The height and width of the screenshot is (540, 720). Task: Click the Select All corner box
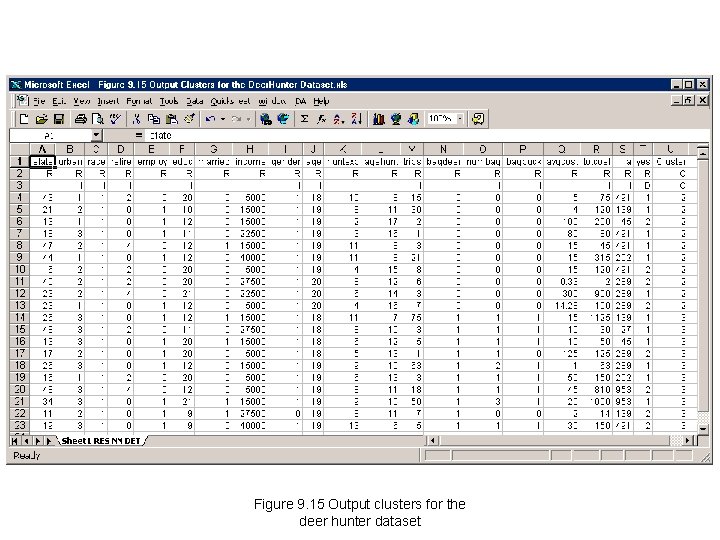20,149
